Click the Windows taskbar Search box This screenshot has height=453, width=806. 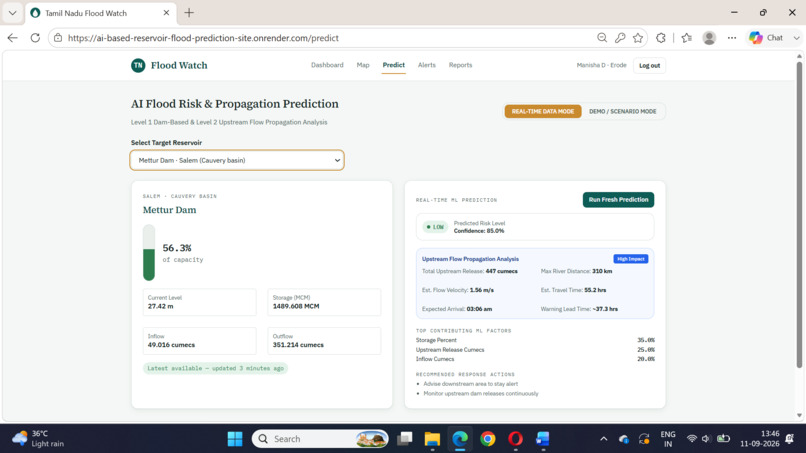coord(320,439)
